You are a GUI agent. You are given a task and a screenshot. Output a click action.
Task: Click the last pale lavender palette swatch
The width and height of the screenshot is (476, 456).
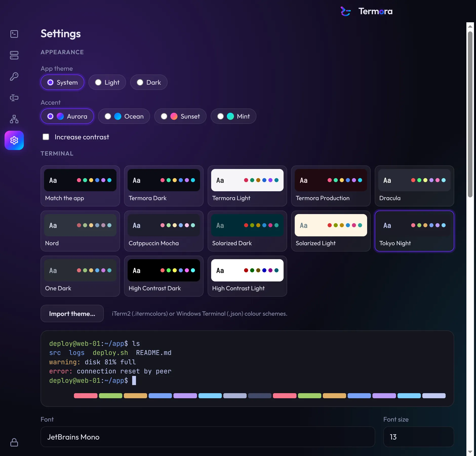[434, 396]
